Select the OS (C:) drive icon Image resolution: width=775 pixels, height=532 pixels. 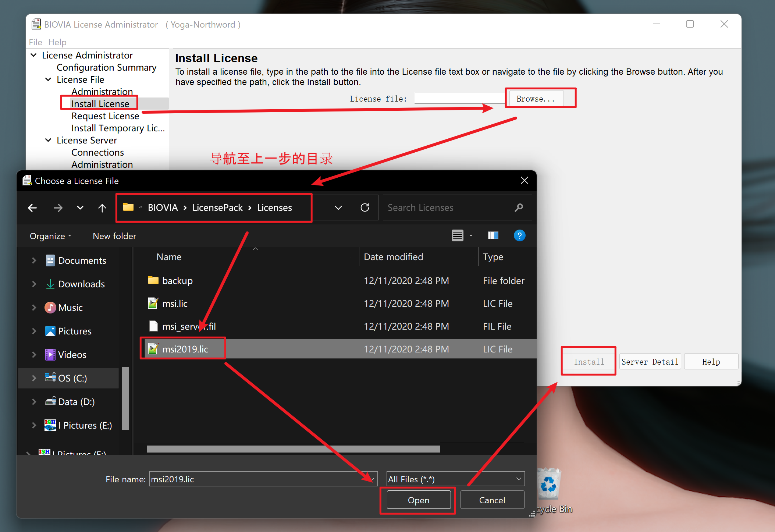point(50,377)
